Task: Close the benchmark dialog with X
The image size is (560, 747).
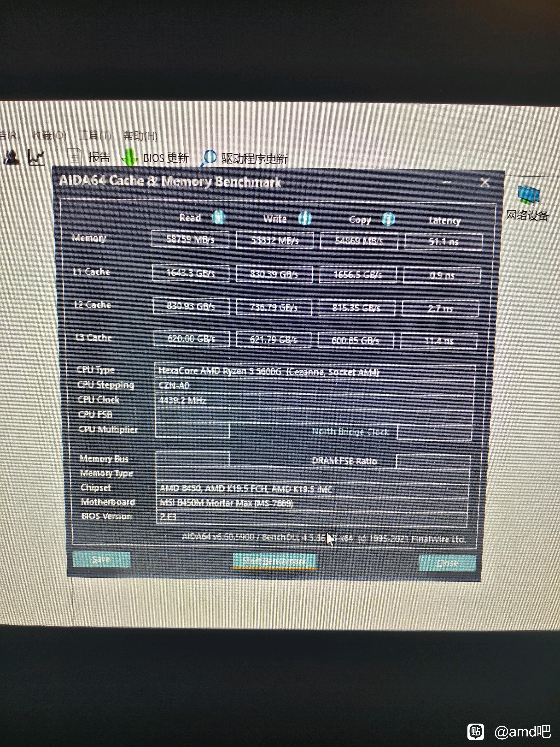Action: (x=485, y=182)
